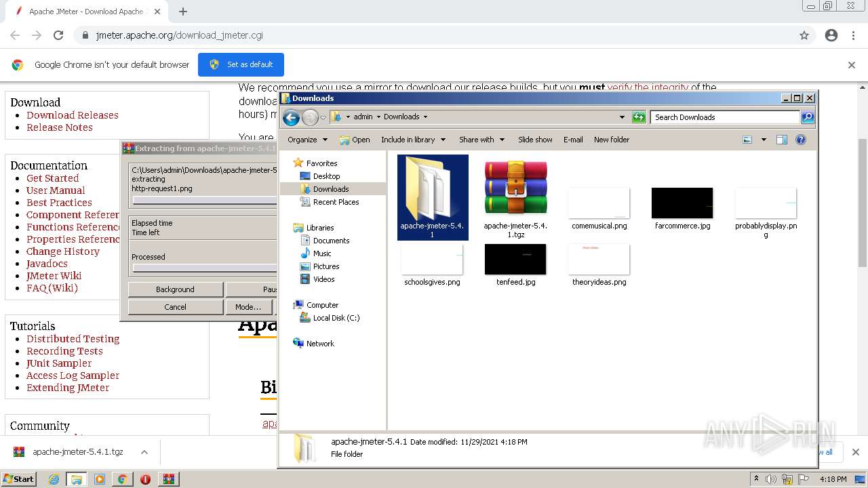Open address bar history dropdown arrow
Screen dimensions: 868x488
[622, 117]
